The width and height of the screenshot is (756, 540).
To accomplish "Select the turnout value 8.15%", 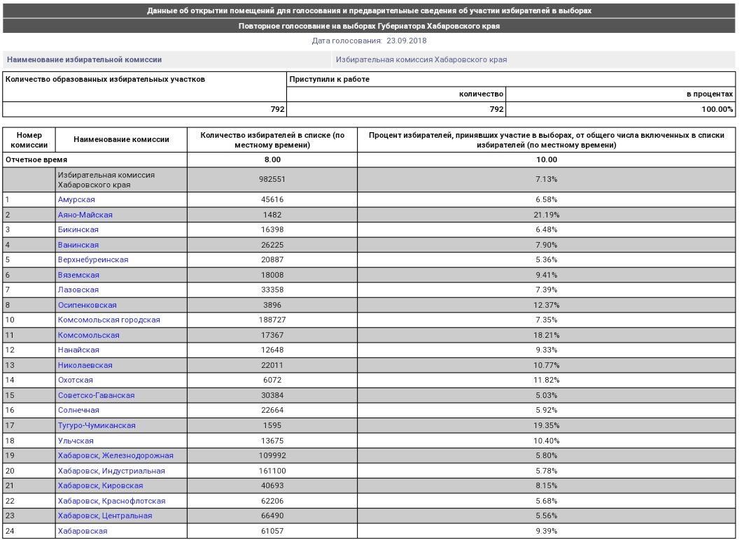I will point(546,486).
